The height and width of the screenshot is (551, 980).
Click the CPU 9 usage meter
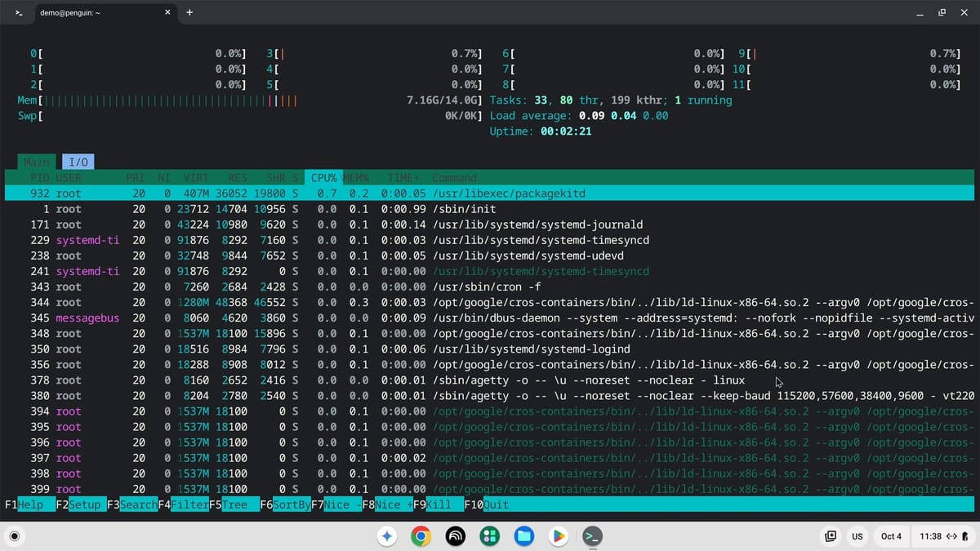click(x=849, y=53)
